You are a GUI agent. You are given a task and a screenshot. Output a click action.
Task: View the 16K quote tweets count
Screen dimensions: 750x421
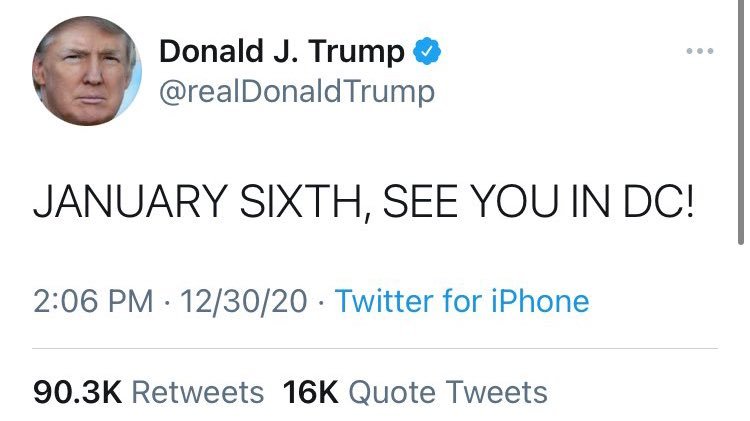pyautogui.click(x=311, y=391)
